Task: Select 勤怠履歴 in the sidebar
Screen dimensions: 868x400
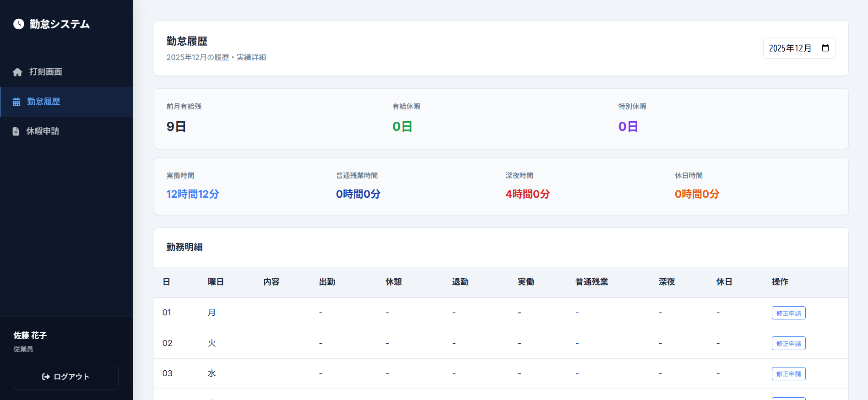Action: [43, 102]
